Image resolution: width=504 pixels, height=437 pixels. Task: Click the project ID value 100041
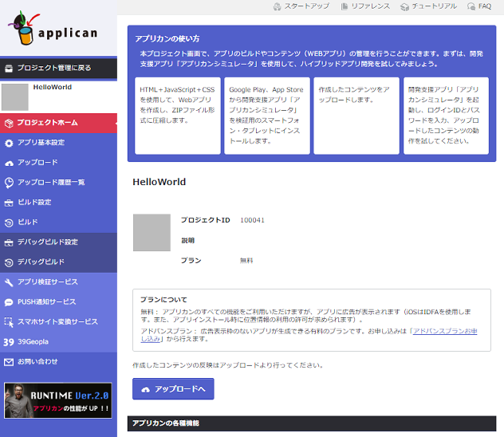pos(252,220)
